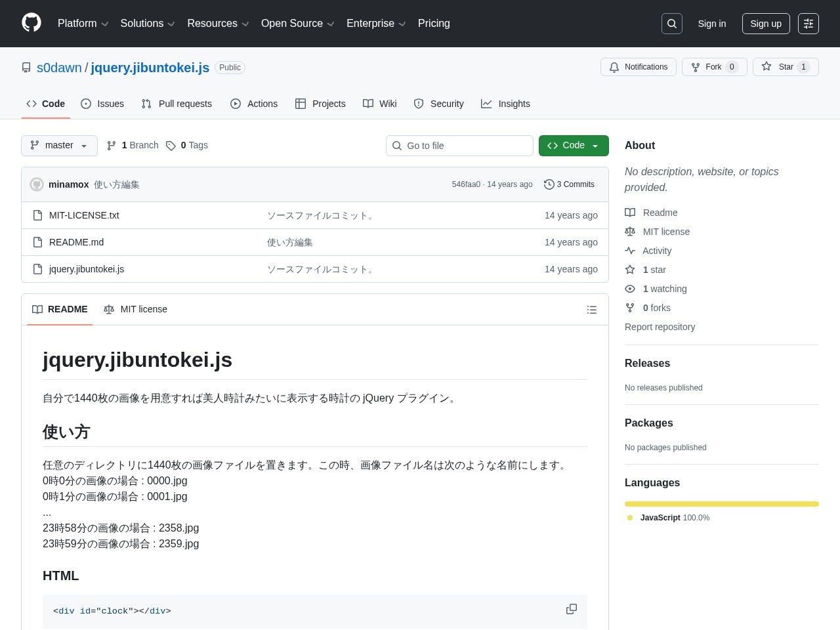Open the green Code dropdown arrow

(595, 145)
